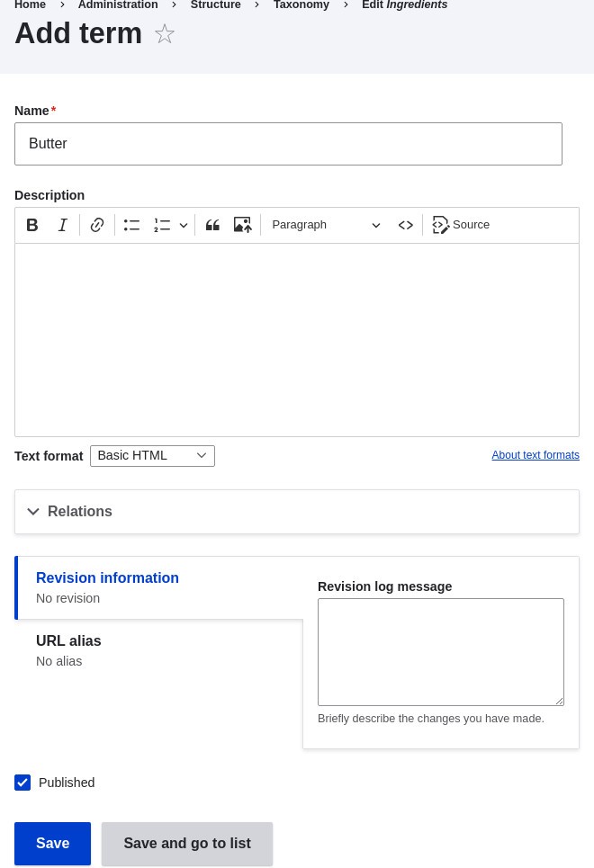Click into the Revision log message box

[x=440, y=651]
